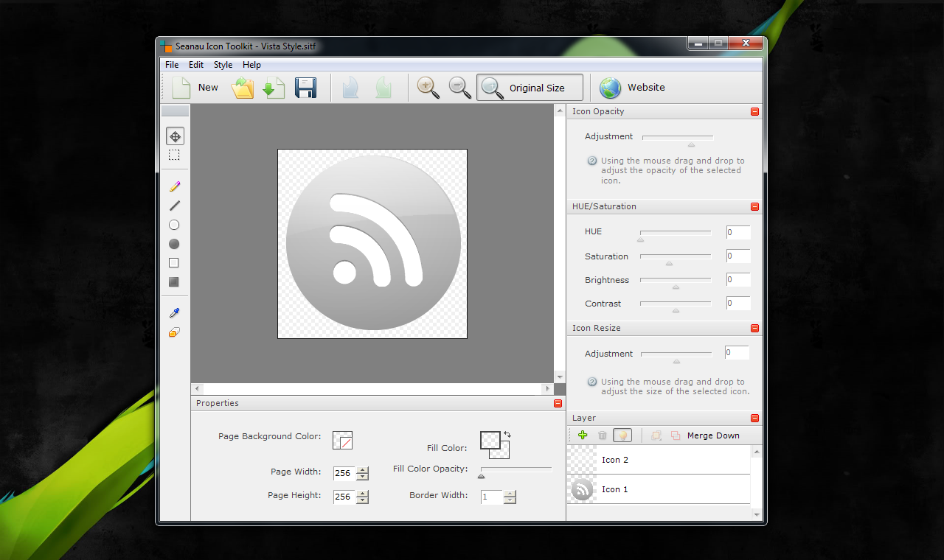Open the Style menu
The image size is (944, 560).
point(223,65)
